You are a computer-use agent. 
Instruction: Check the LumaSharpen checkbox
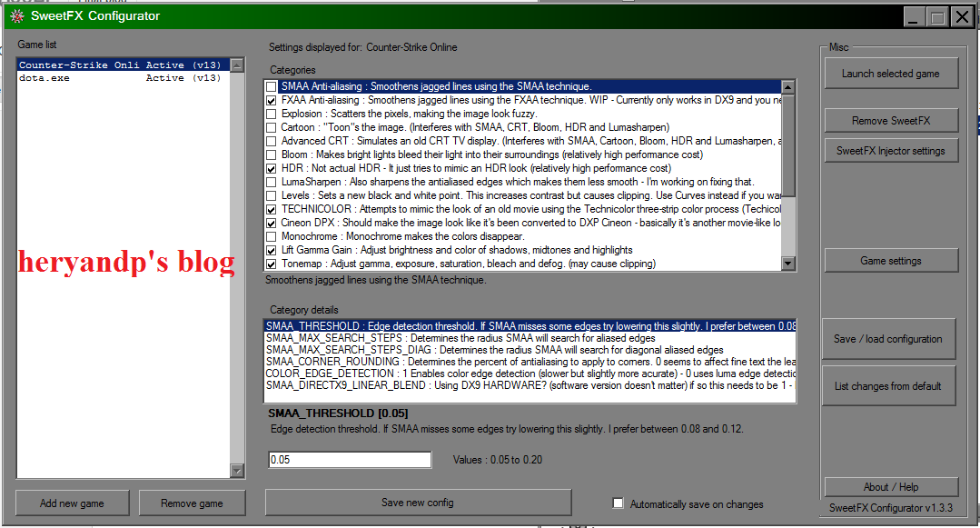272,182
